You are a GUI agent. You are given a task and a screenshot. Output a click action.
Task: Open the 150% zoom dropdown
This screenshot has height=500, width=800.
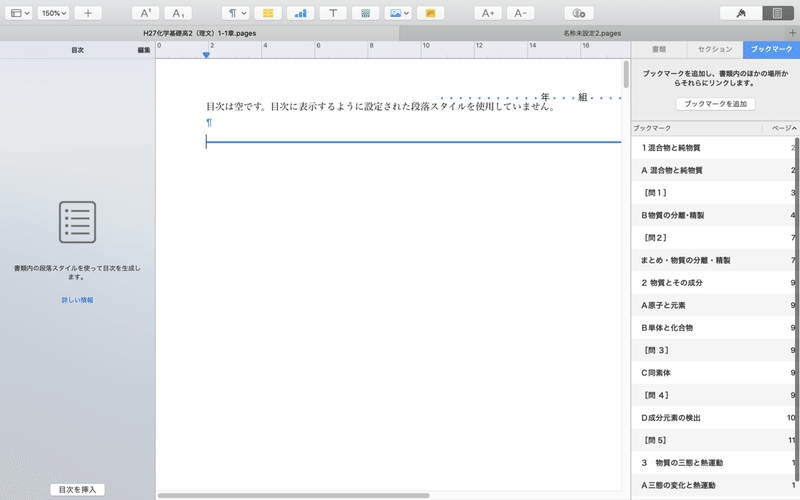53,13
